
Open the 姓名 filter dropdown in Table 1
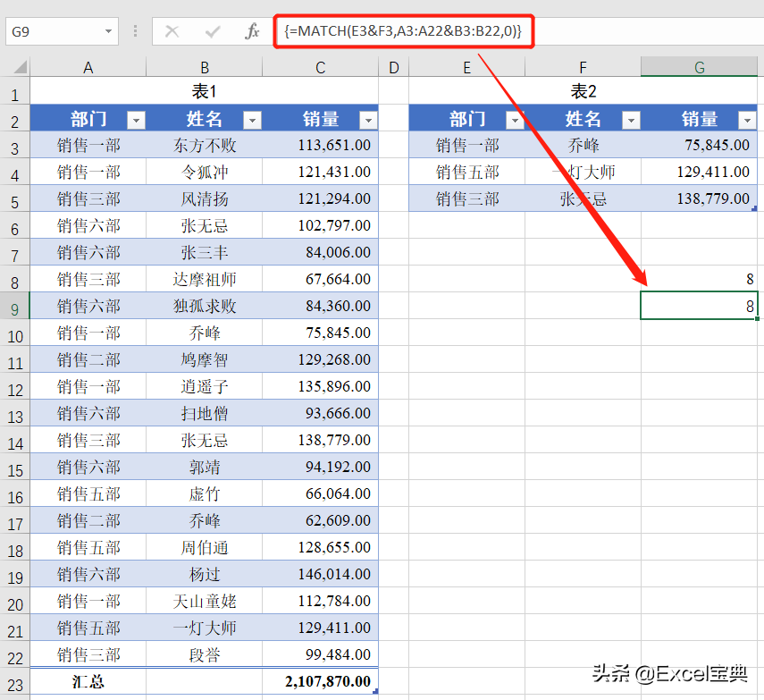point(252,121)
